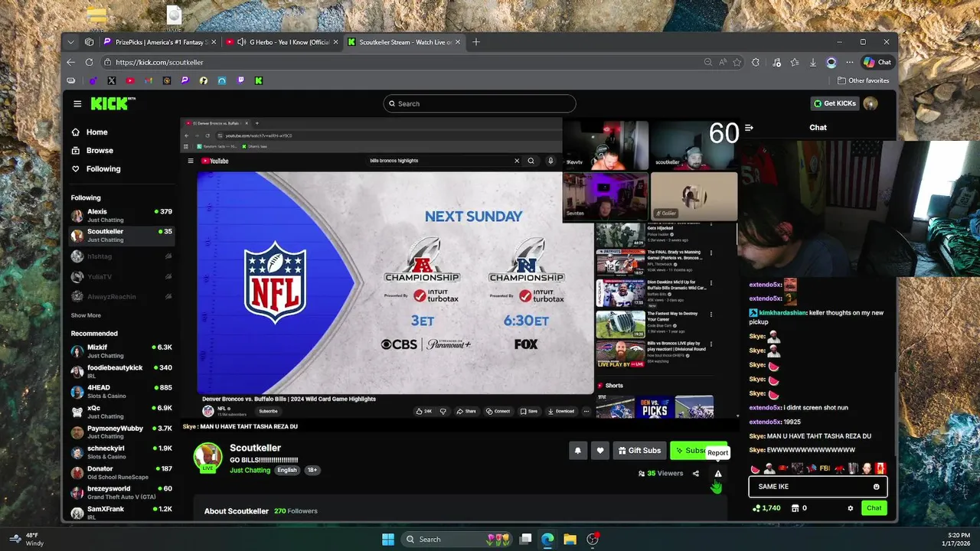Click Scoutkeller channel avatar with LIVE badge

click(x=207, y=457)
